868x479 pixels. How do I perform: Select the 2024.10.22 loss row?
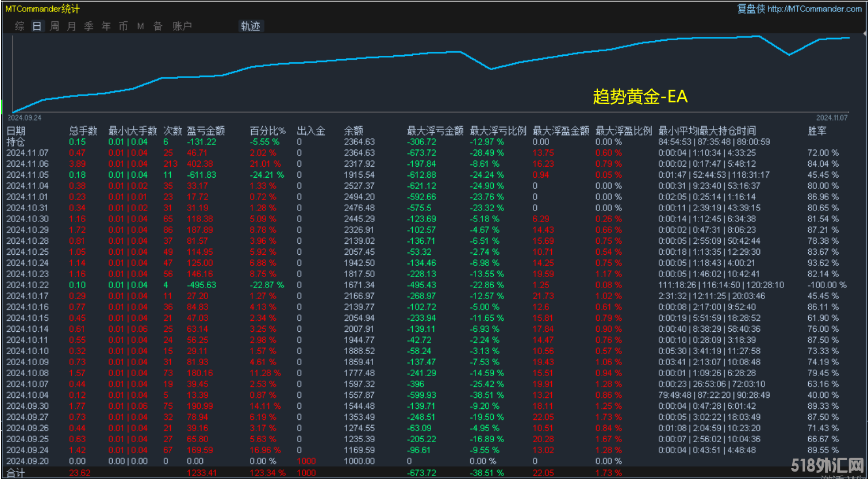coord(28,285)
